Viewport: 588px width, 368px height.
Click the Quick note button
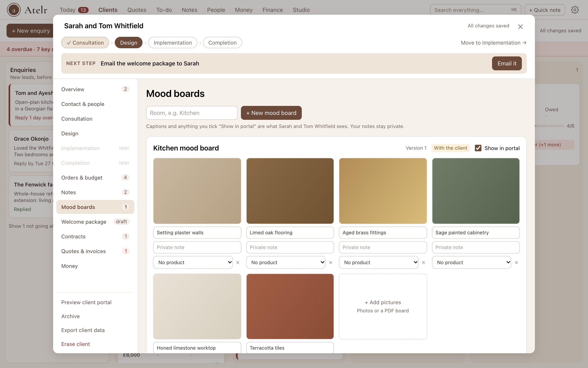[545, 10]
